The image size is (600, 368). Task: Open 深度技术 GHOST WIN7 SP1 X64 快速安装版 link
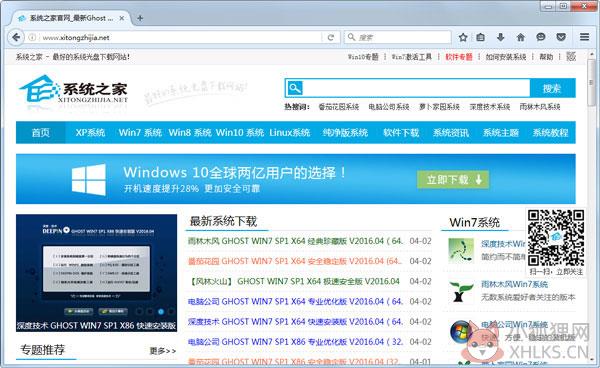[295, 322]
